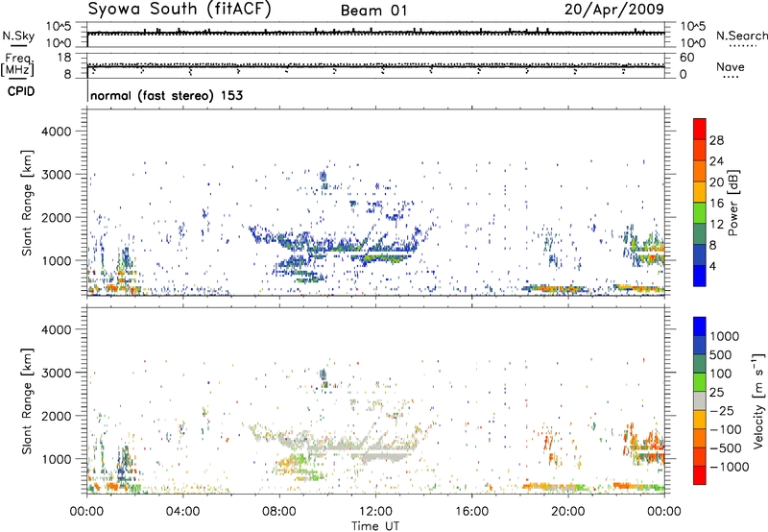Click the '16' tick on the power color bar
Image resolution: width=768 pixels, height=532 pixels.
coord(716,204)
